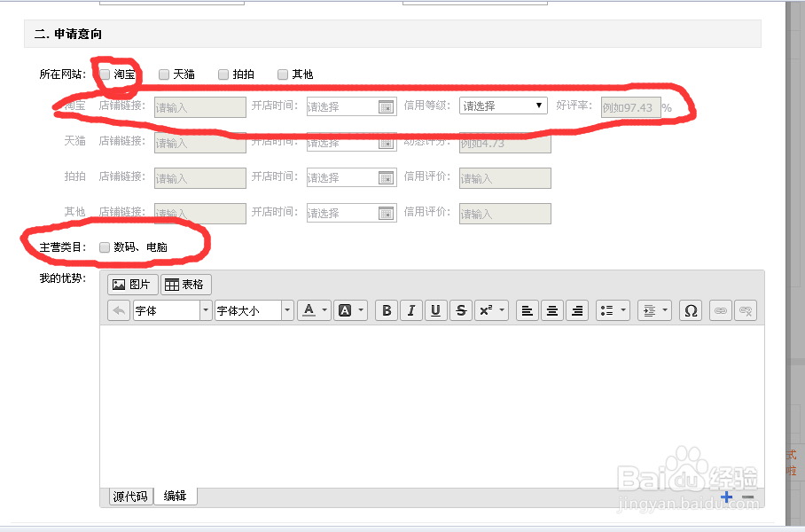Open the superscript options arrow
This screenshot has height=532, width=805.
click(x=502, y=310)
